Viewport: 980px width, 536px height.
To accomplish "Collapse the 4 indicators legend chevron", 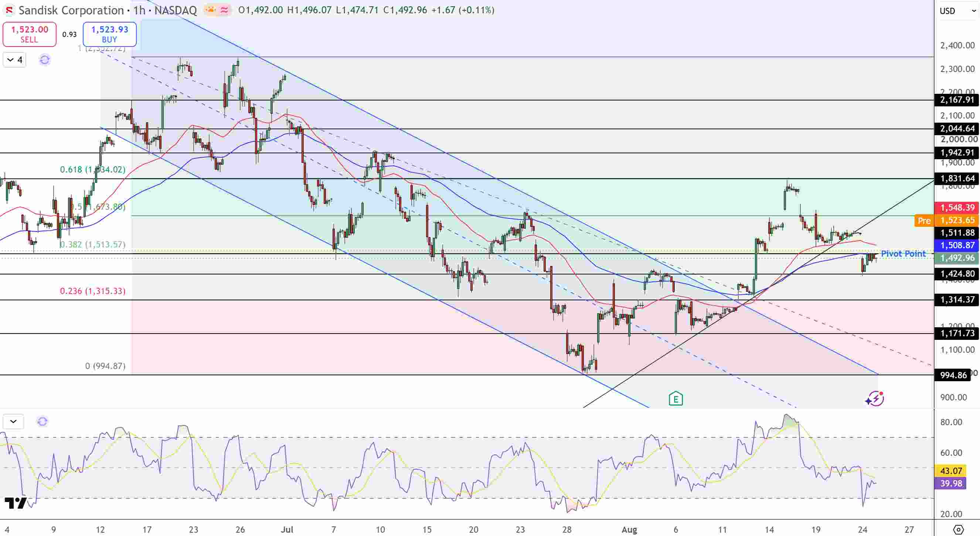I will pos(14,60).
